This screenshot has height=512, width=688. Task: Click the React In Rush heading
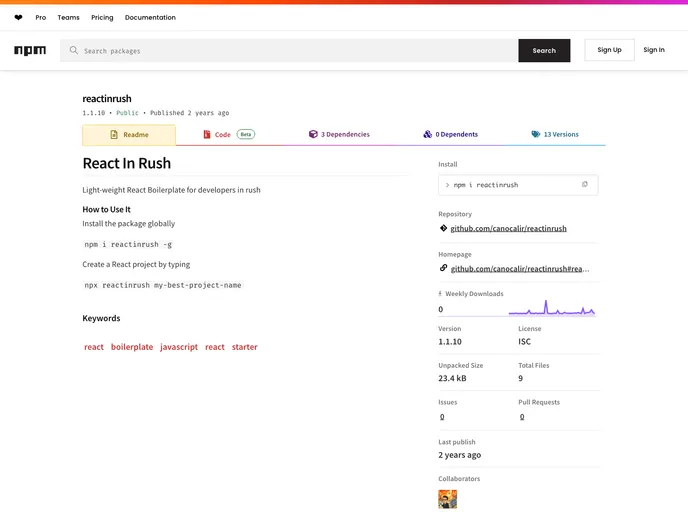127,163
